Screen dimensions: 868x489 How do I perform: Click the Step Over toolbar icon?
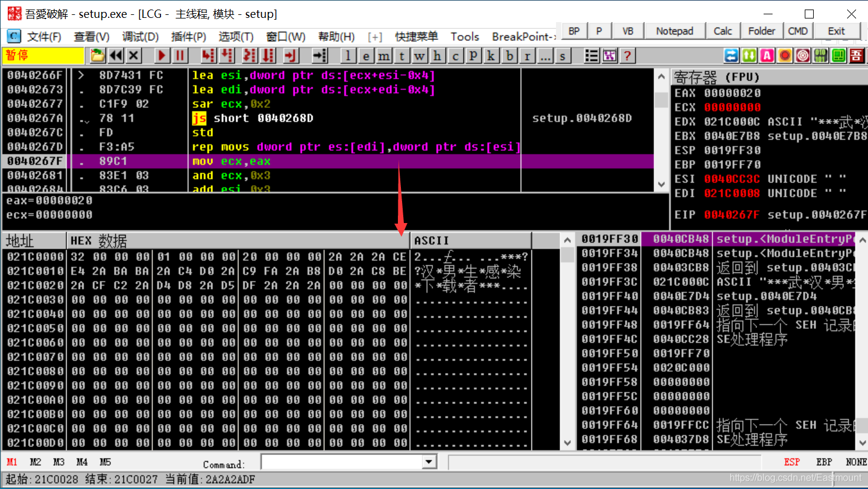[x=227, y=55]
